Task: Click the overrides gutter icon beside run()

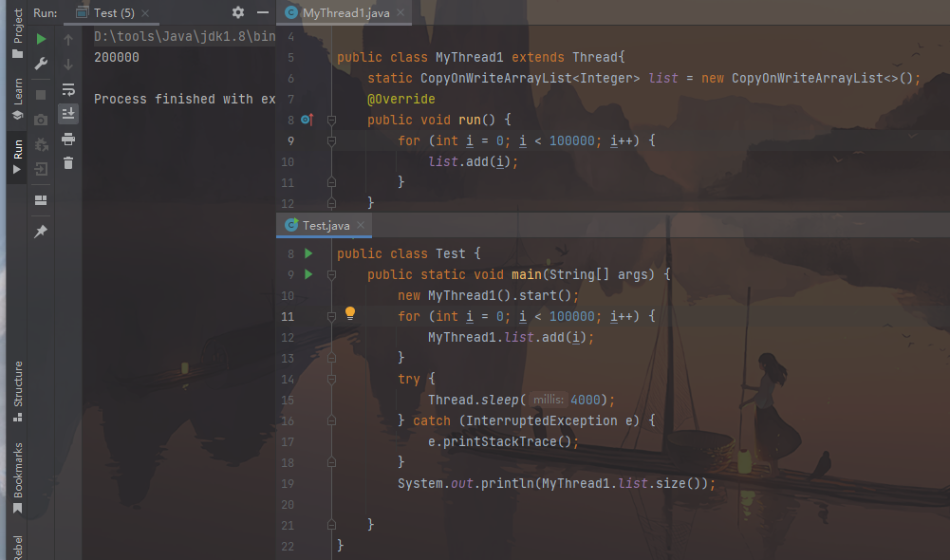Action: [x=306, y=120]
